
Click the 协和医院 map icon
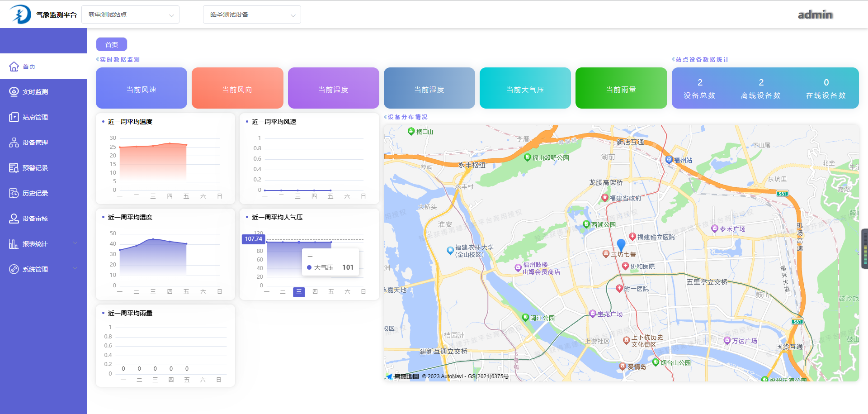click(626, 266)
